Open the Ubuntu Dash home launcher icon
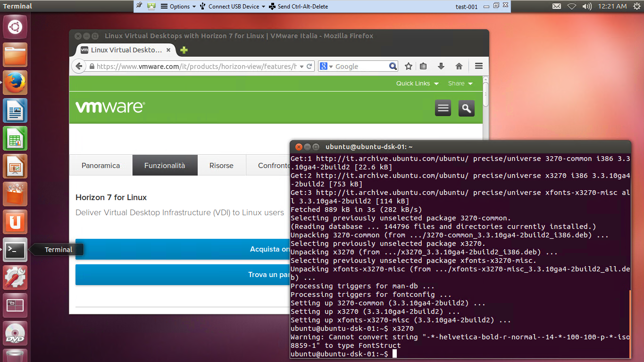Screen dimensions: 644x362 click(x=15, y=27)
